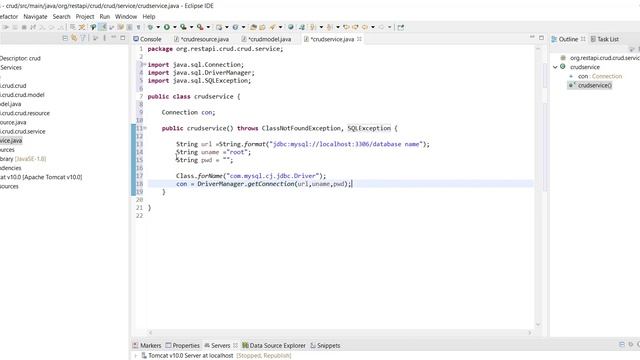This screenshot has width=640, height=360.
Task: Click the crudservice class icon in Outline
Action: pyautogui.click(x=563, y=67)
